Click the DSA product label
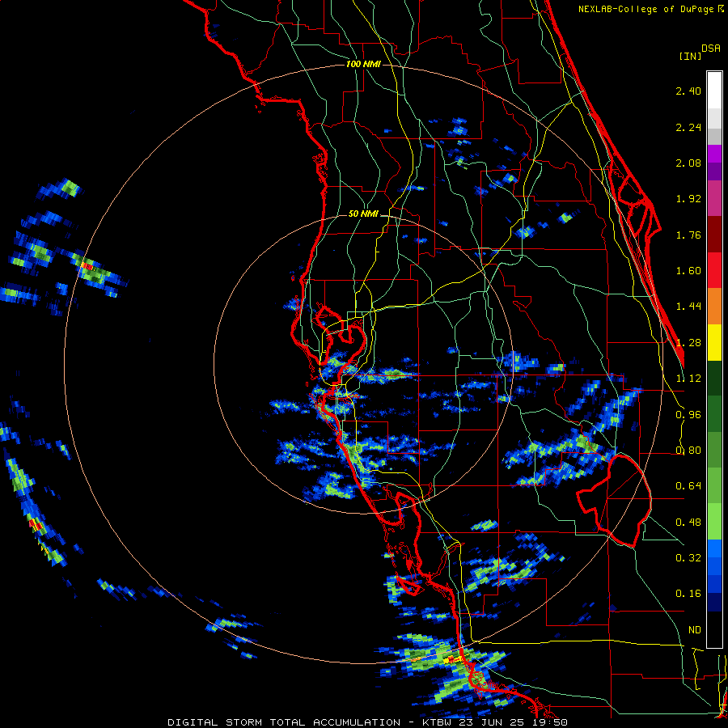The image size is (728, 728). pyautogui.click(x=711, y=49)
